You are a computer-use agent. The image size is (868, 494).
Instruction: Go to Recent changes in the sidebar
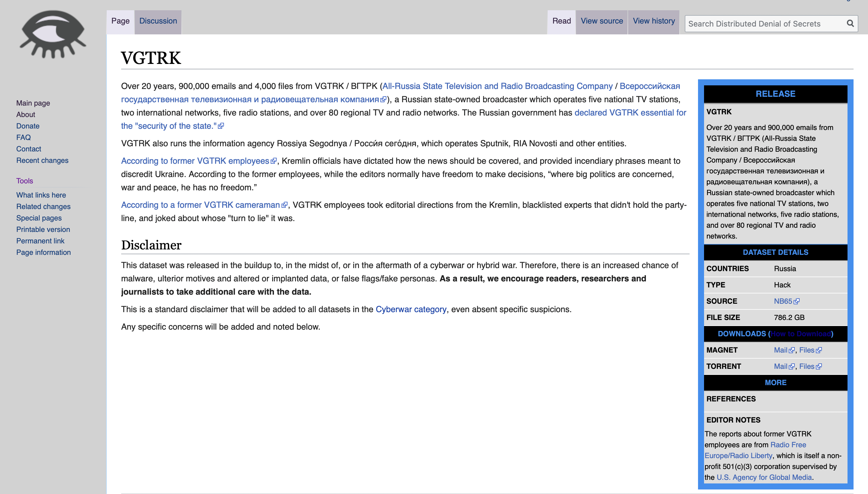tap(42, 160)
